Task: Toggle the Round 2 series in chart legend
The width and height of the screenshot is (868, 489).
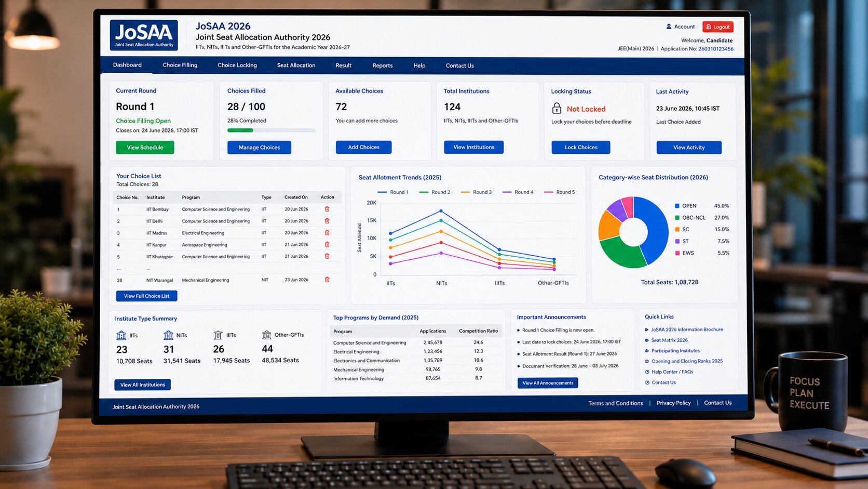Action: click(x=435, y=192)
